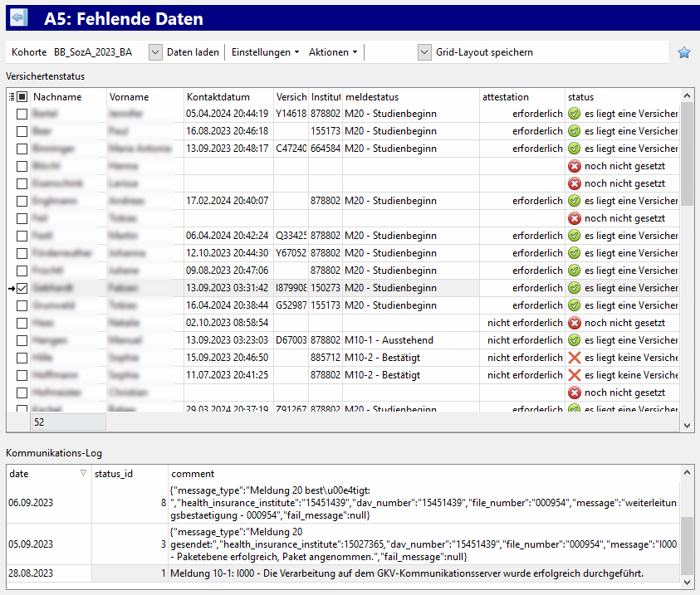Click red X circle icon beside M10-2 Bestätigt row
The height and width of the screenshot is (595, 700).
(574, 358)
